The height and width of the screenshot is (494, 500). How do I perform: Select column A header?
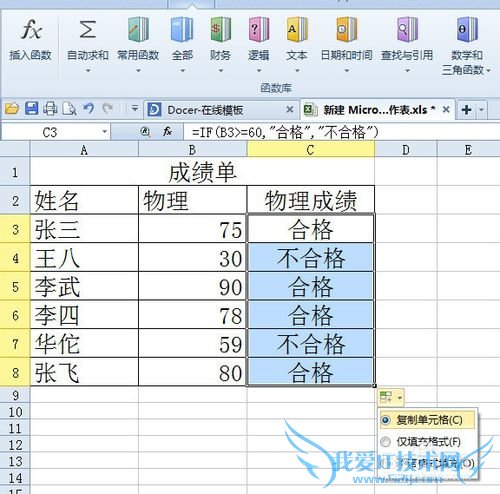pos(84,150)
